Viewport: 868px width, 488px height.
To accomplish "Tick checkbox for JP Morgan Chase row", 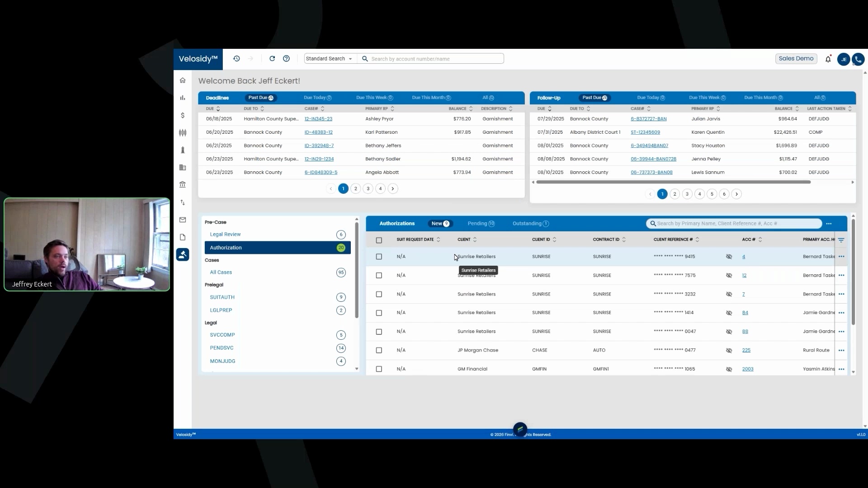I will coord(379,350).
